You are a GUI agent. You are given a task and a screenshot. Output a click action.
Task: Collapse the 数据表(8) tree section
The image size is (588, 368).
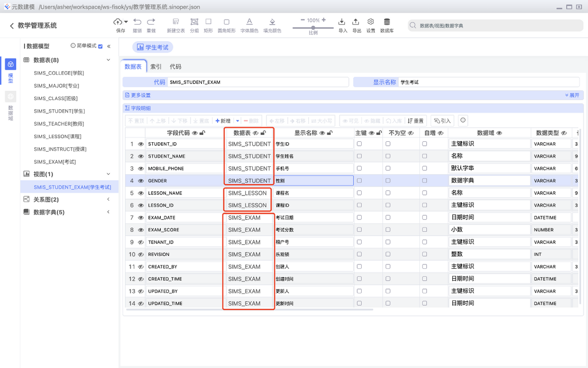click(x=109, y=60)
